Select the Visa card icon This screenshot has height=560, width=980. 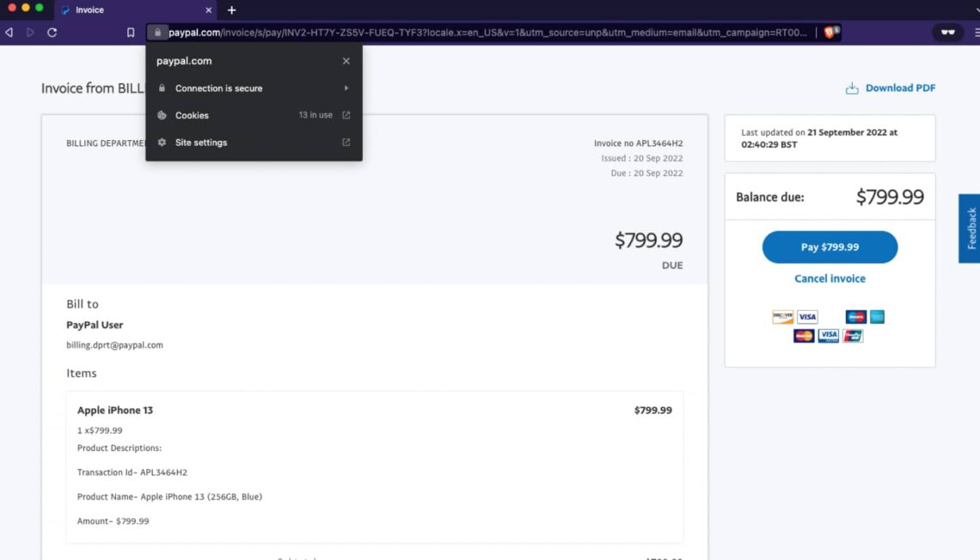click(x=806, y=316)
